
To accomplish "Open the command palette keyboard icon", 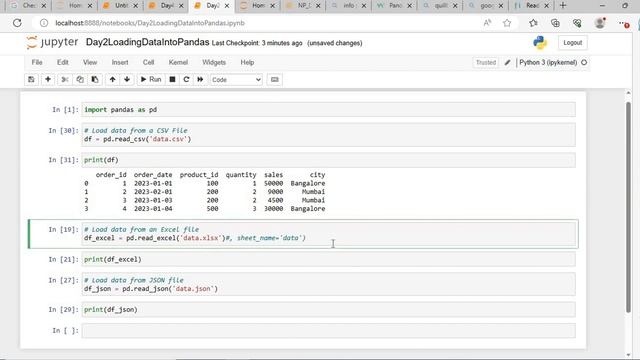I will 275,80.
